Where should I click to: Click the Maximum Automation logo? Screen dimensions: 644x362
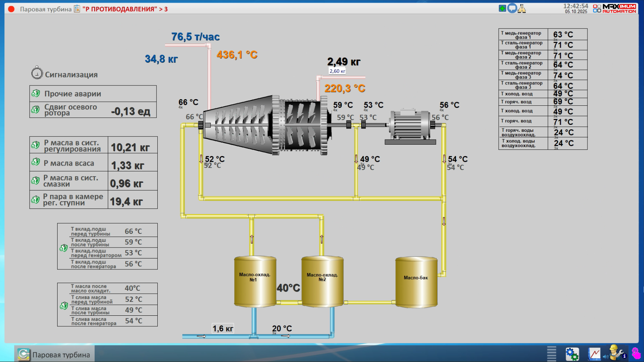tap(615, 8)
